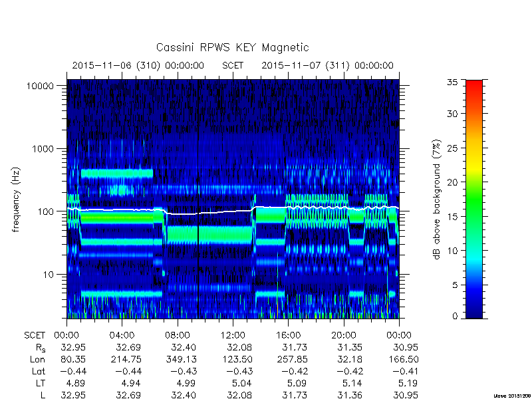Click the 15 label on the color scale
The width and height of the screenshot is (532, 399).
tap(452, 217)
